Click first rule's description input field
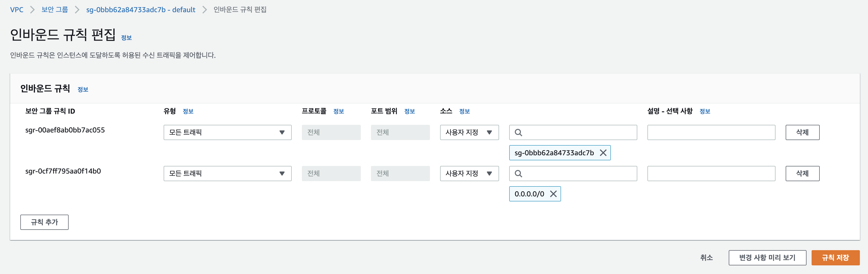Screen dimensions: 868x274 711,133
